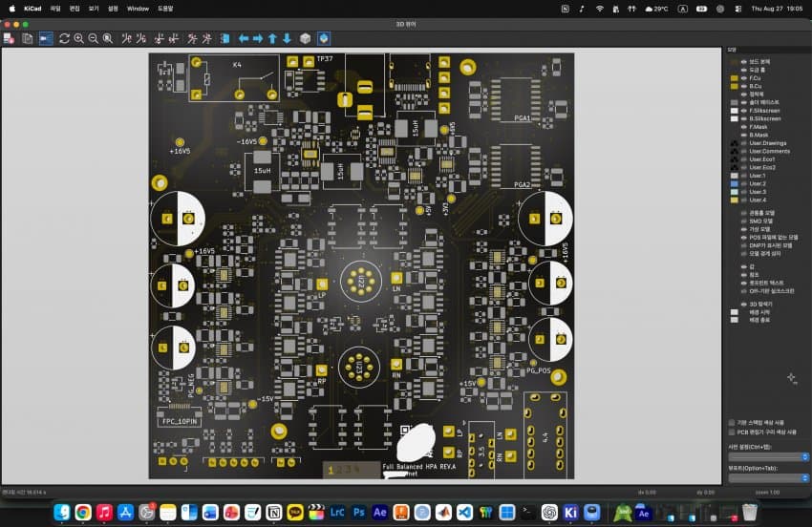The image size is (812, 527).
Task: Open the 보기 (View) menu
Action: [94, 9]
